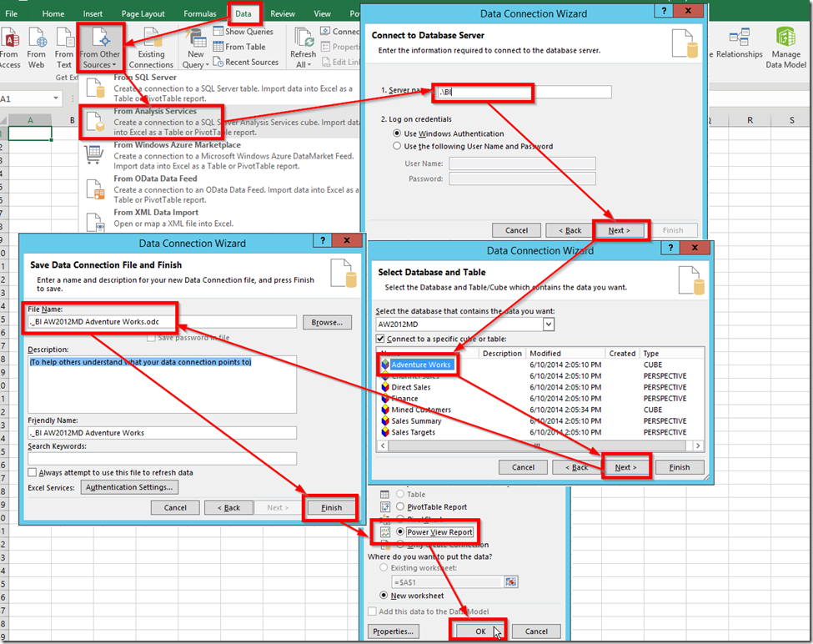Image resolution: width=813 pixels, height=644 pixels.
Task: Click the Description text area
Action: pyautogui.click(x=163, y=385)
